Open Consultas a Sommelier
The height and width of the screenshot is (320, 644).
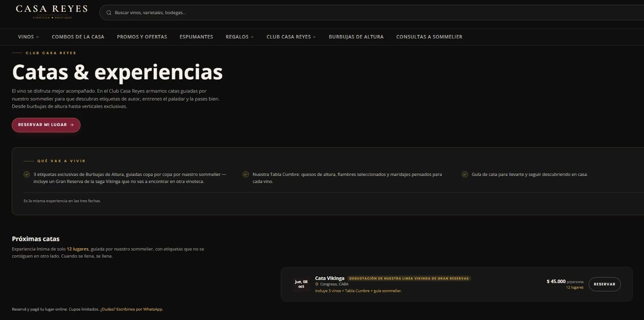429,37
